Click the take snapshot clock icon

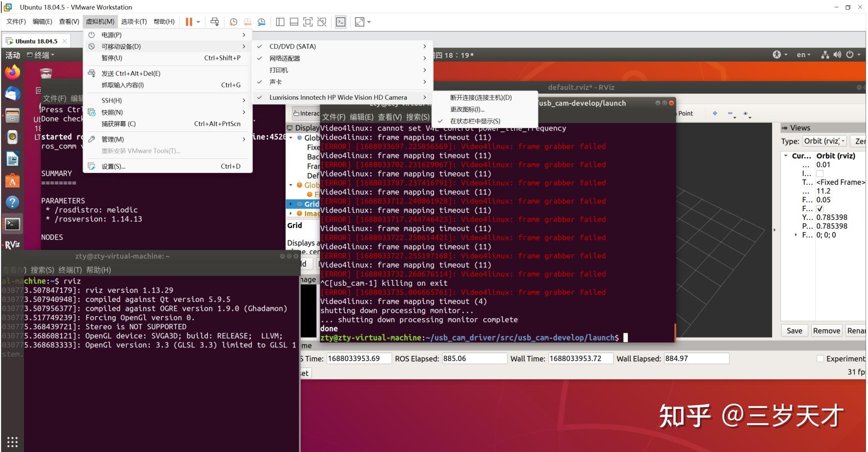233,22
